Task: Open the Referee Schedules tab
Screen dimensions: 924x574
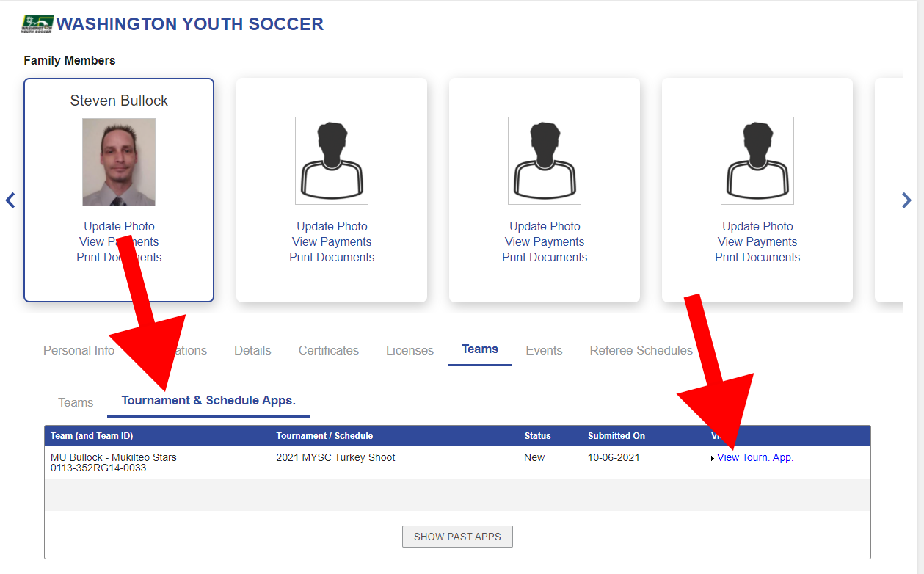Action: point(641,350)
